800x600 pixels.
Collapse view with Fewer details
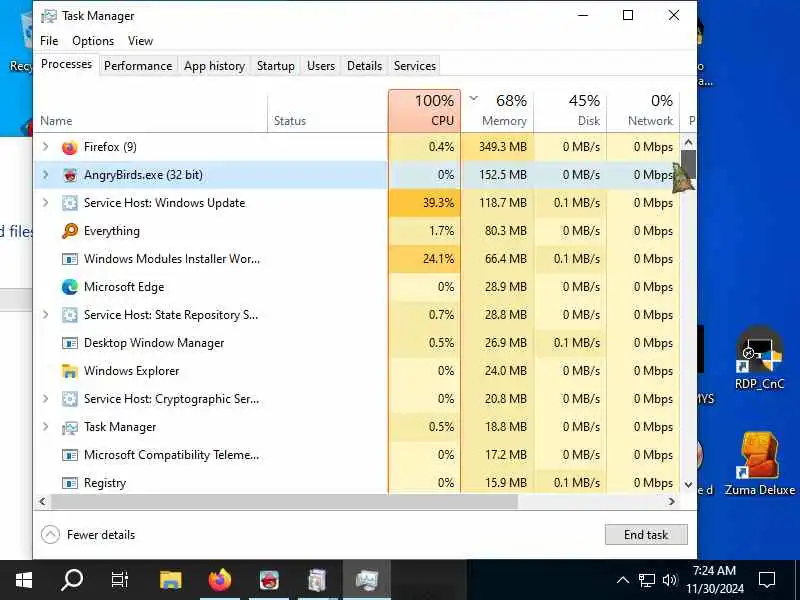(88, 535)
